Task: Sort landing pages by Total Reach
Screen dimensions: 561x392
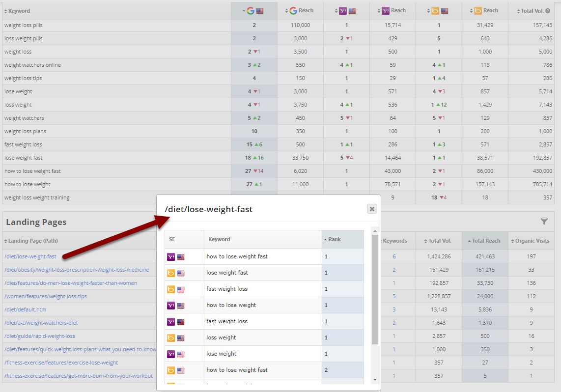Action: 485,241
